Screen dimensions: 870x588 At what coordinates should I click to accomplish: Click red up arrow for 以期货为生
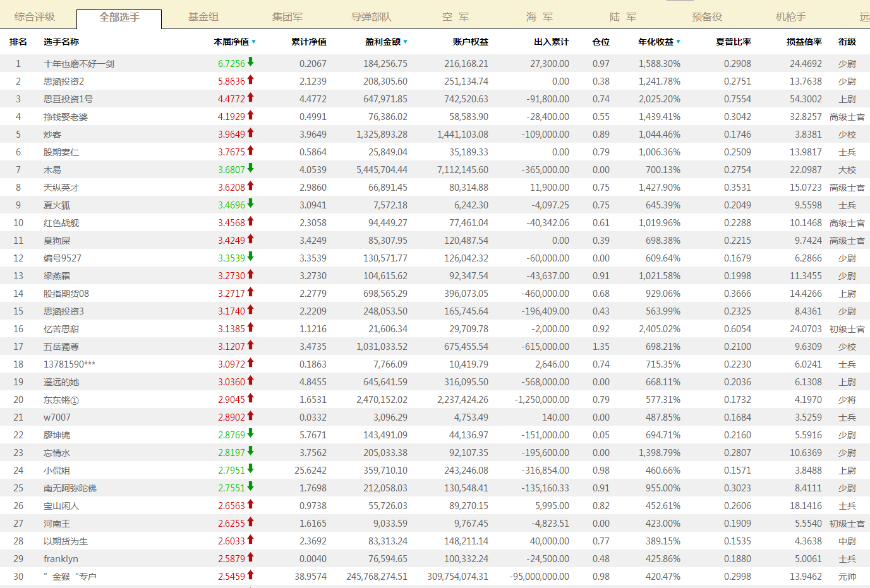251,539
